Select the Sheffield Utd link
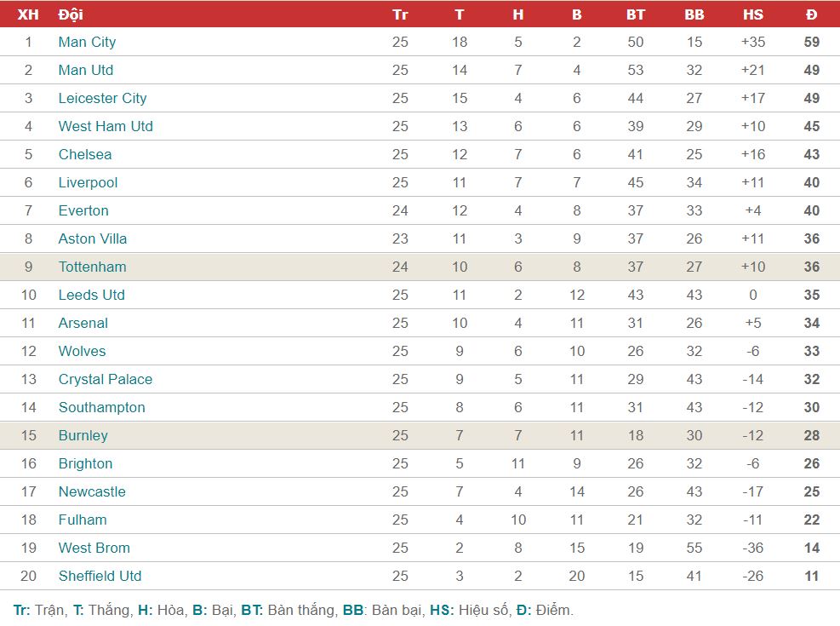The height and width of the screenshot is (626, 840). tap(100, 576)
